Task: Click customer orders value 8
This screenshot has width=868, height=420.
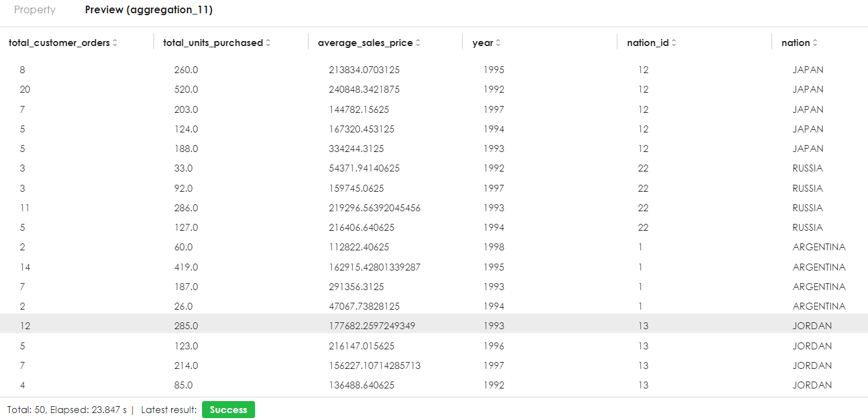Action: coord(22,70)
